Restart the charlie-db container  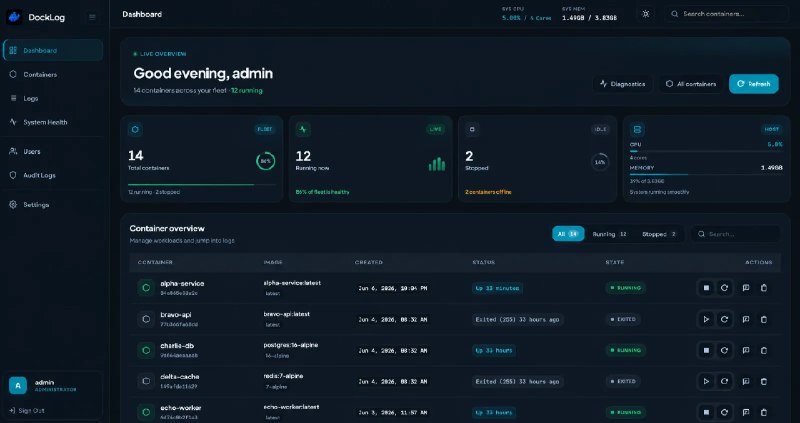724,351
